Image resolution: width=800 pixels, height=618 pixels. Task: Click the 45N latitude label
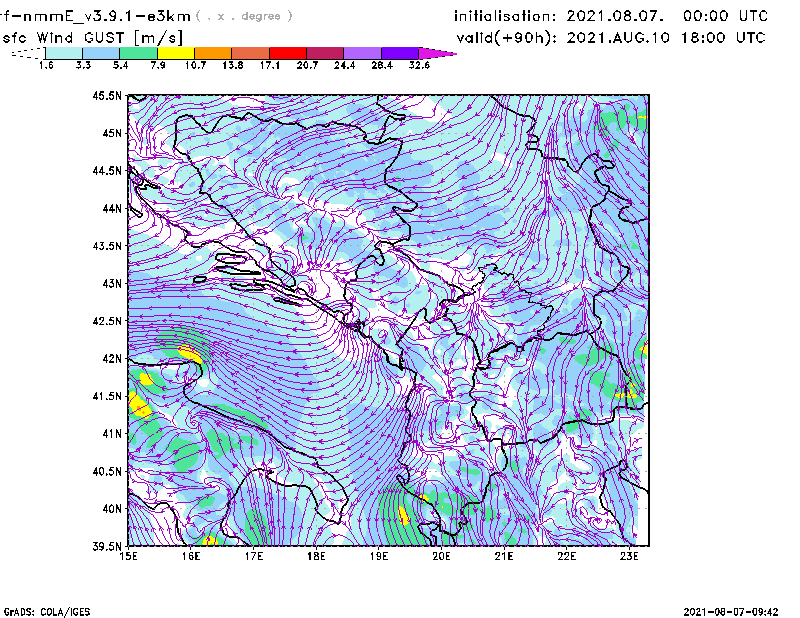click(112, 133)
